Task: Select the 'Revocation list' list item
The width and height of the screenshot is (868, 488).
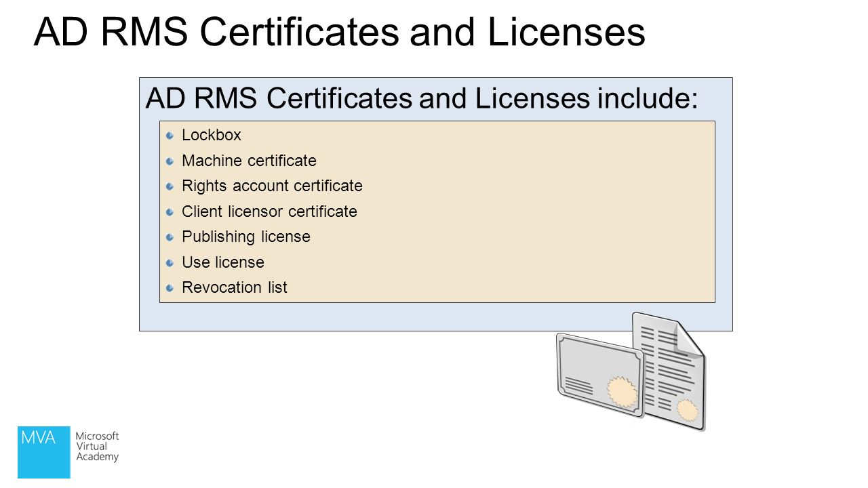Action: (235, 287)
